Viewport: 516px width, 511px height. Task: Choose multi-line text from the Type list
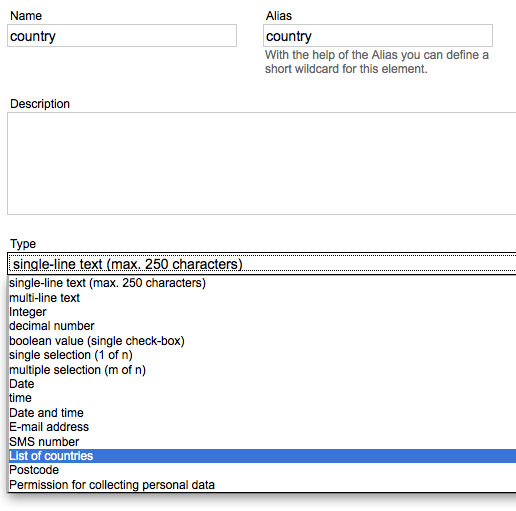(262, 298)
